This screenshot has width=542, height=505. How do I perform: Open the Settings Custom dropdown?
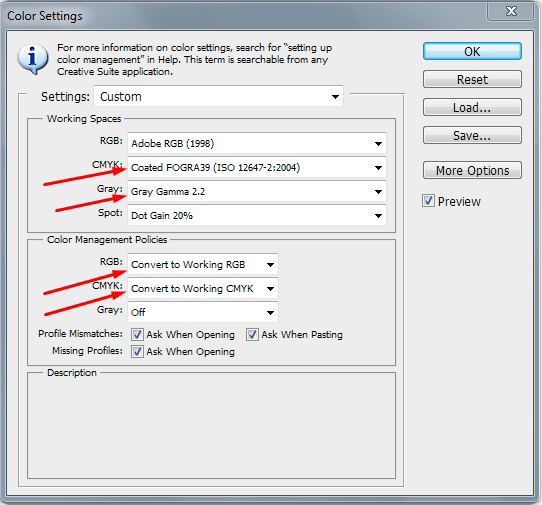tap(218, 96)
